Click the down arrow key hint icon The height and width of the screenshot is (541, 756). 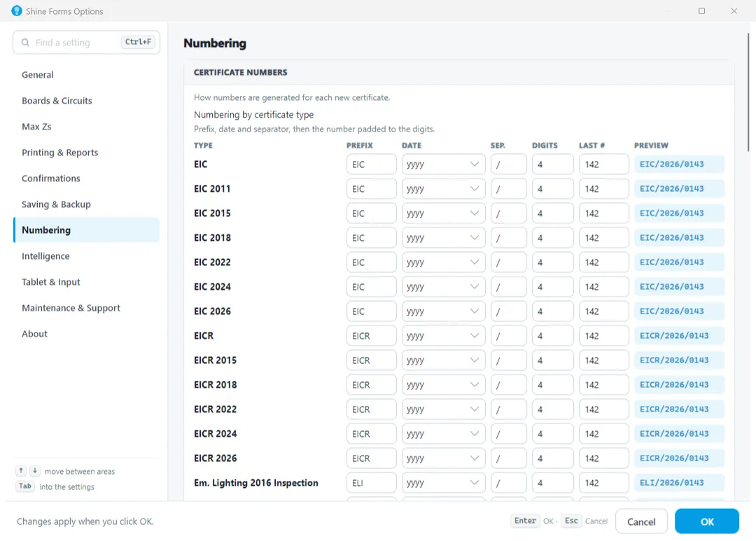[35, 470]
